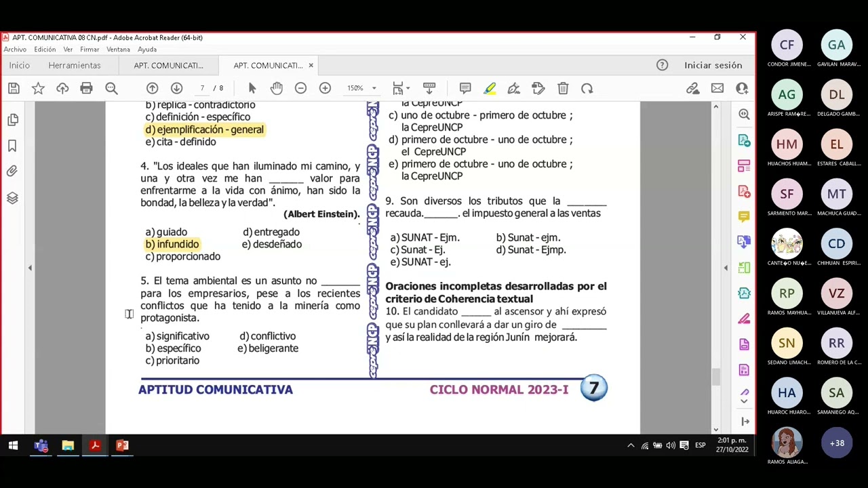Open page thumbnails panel in left sidebar

12,120
